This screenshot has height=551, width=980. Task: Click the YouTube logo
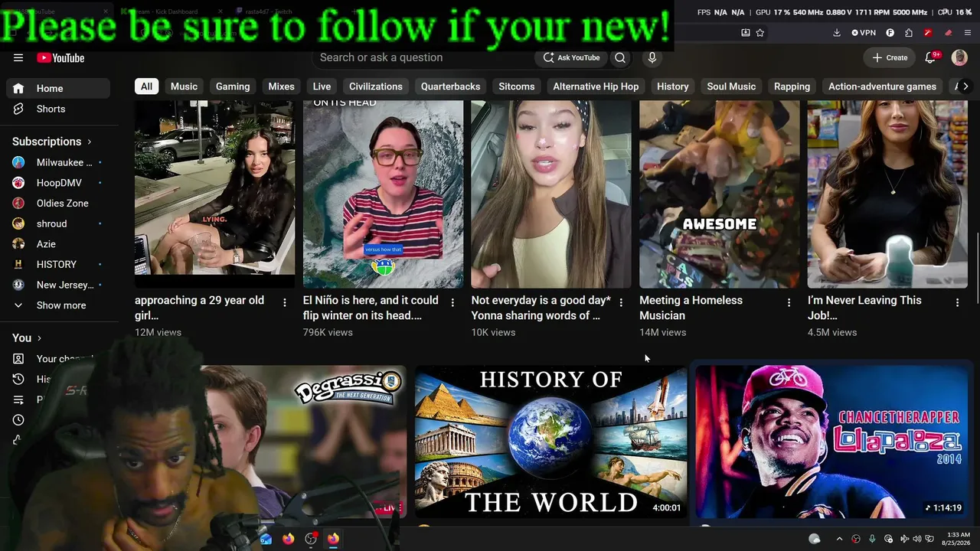(x=60, y=58)
